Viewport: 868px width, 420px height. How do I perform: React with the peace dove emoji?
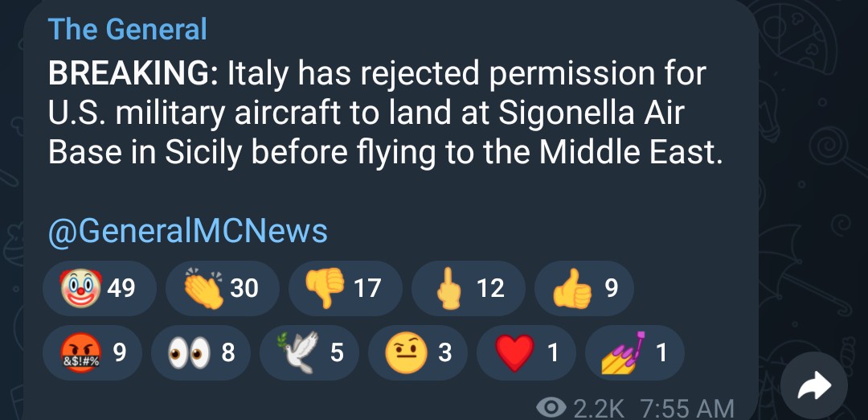click(x=309, y=352)
